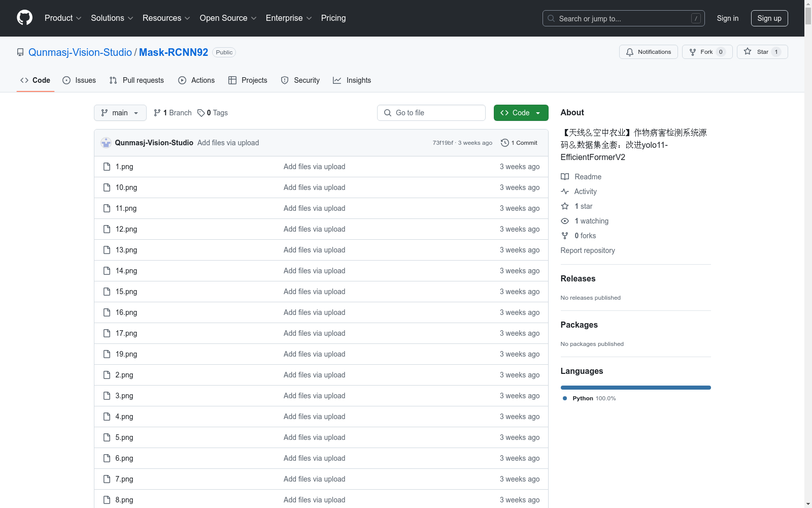
Task: View the 1 watching link
Action: click(x=585, y=221)
